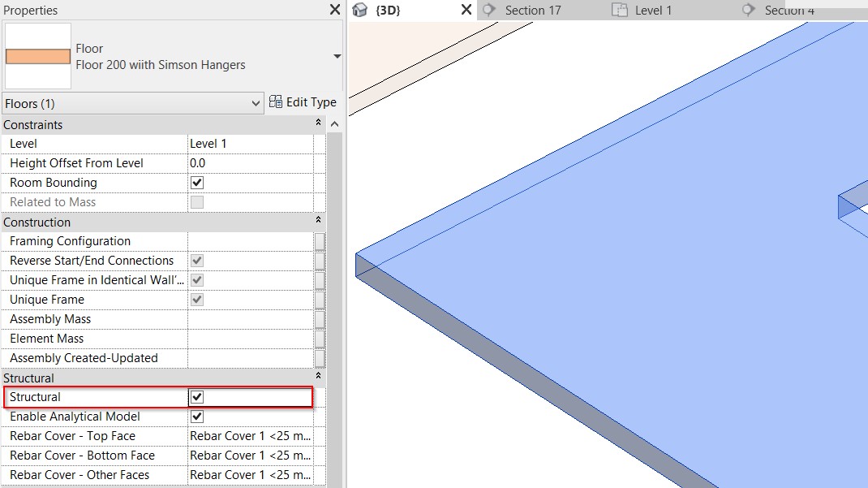
Task: Close the Properties palette
Action: pos(335,11)
